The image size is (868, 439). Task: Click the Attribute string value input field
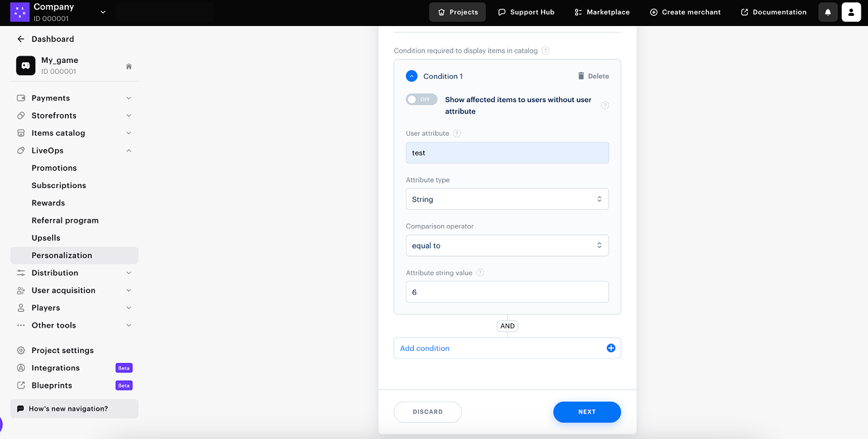(x=507, y=292)
